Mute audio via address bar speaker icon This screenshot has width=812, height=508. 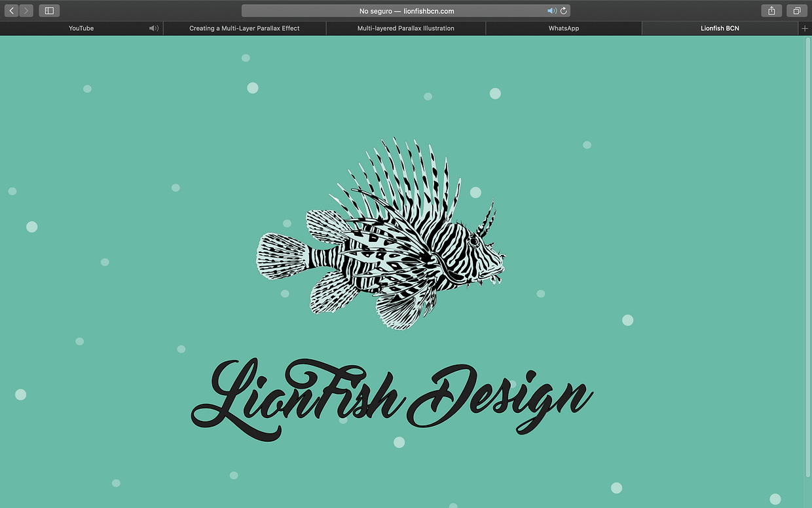tap(551, 10)
